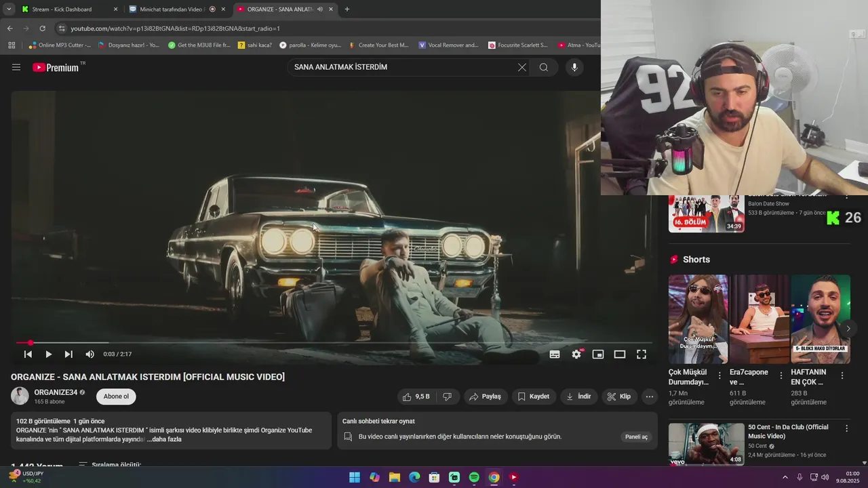Play the paused video
Image resolution: width=868 pixels, height=488 pixels.
(x=48, y=354)
